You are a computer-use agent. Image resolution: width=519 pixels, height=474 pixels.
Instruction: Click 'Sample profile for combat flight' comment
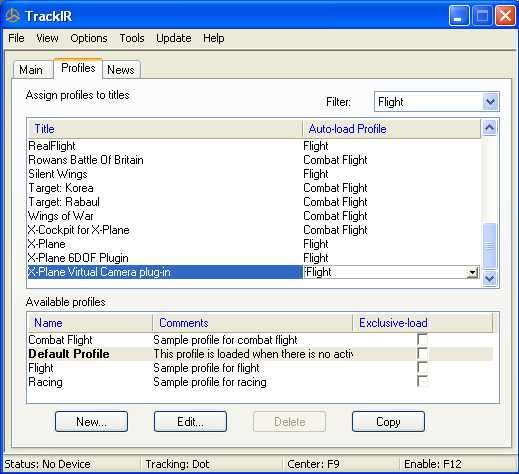tap(225, 340)
